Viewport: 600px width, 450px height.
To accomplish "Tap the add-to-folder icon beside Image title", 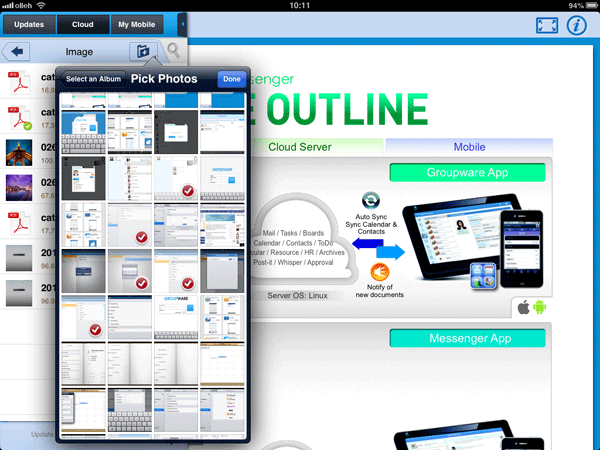I will pyautogui.click(x=144, y=51).
